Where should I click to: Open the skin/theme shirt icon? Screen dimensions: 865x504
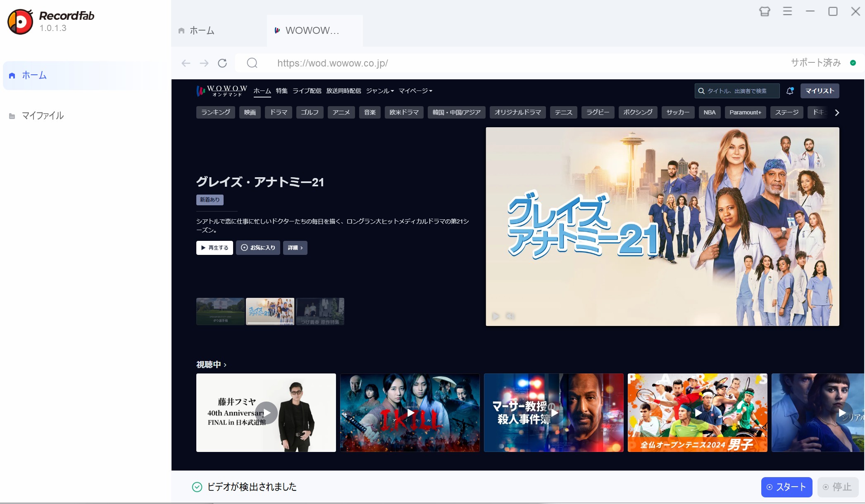[765, 12]
